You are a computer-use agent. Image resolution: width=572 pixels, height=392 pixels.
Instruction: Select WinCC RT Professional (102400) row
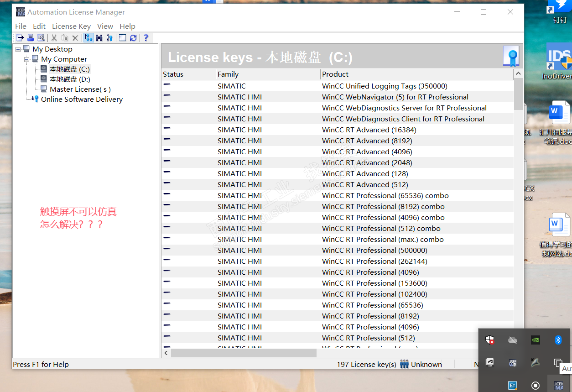(338, 294)
